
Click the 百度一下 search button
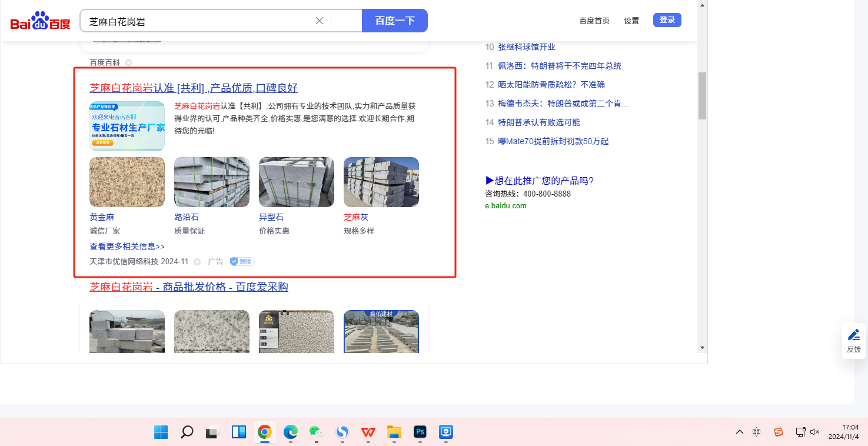(395, 21)
